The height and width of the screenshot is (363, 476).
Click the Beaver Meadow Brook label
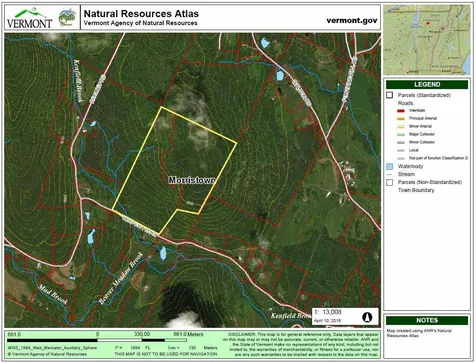pyautogui.click(x=121, y=278)
